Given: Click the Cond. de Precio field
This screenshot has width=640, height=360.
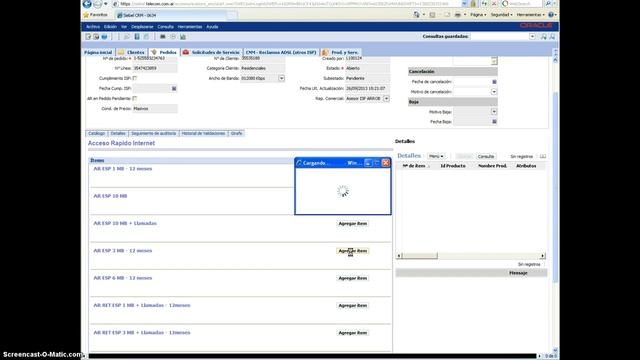Looking at the screenshot, I should (155, 109).
